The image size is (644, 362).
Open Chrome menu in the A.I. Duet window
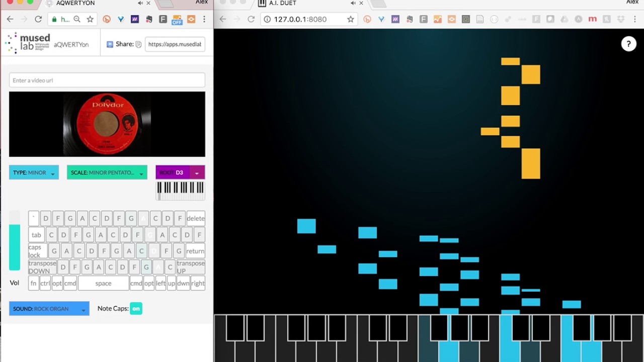click(634, 19)
